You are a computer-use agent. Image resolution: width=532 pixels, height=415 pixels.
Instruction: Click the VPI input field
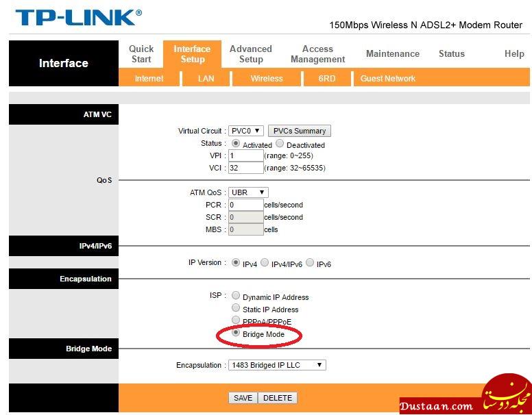point(245,155)
